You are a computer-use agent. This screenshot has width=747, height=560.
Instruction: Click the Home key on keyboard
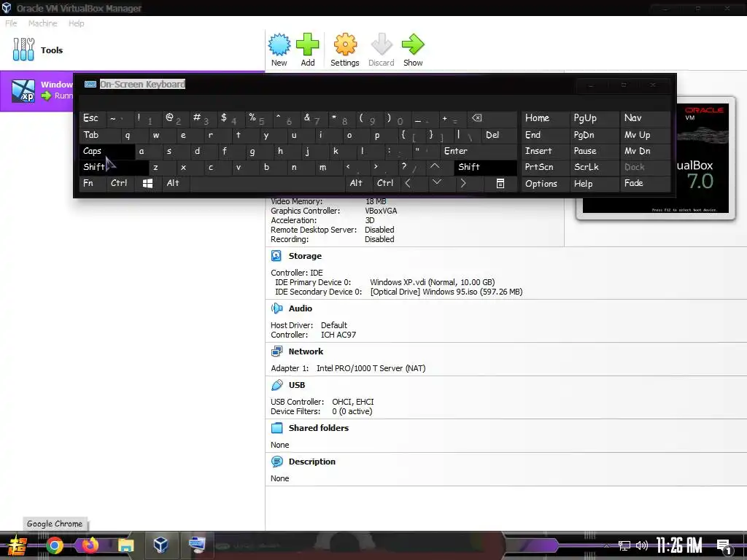(546, 118)
